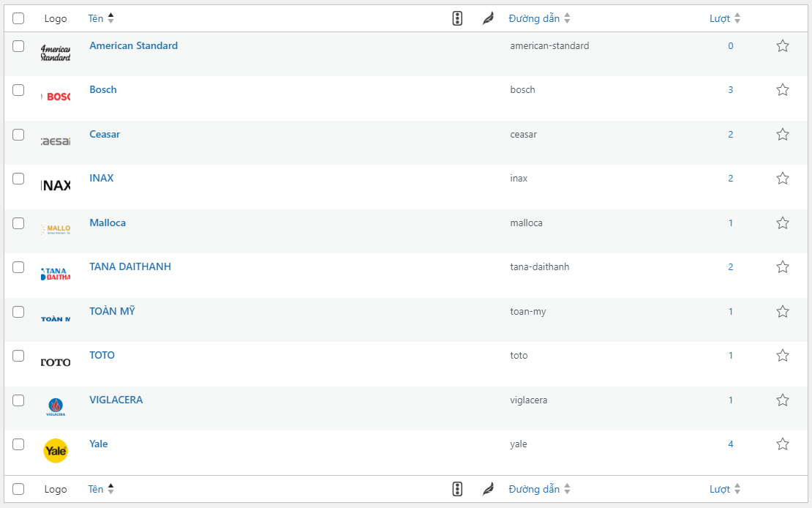Check the TOÀN MỸ row checkbox
Viewport: 812px width, 508px height.
click(x=18, y=312)
